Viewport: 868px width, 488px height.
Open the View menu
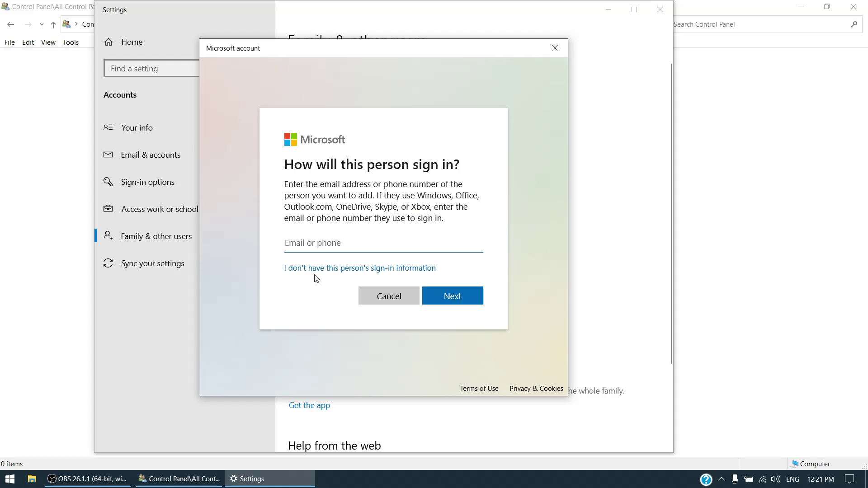click(48, 42)
